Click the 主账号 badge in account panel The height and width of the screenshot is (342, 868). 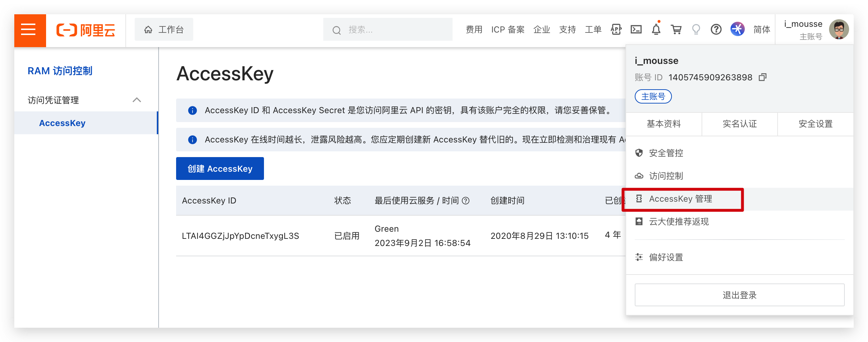653,96
